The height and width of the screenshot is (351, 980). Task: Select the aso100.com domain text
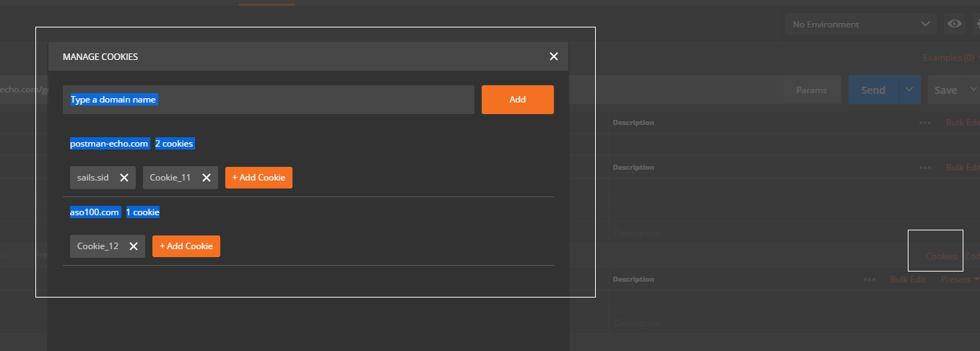pos(95,212)
